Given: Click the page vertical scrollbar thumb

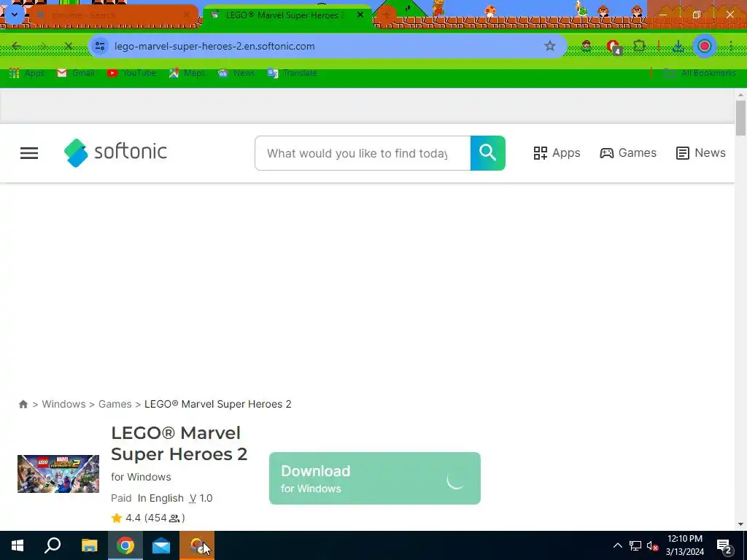Looking at the screenshot, I should click(x=740, y=117).
